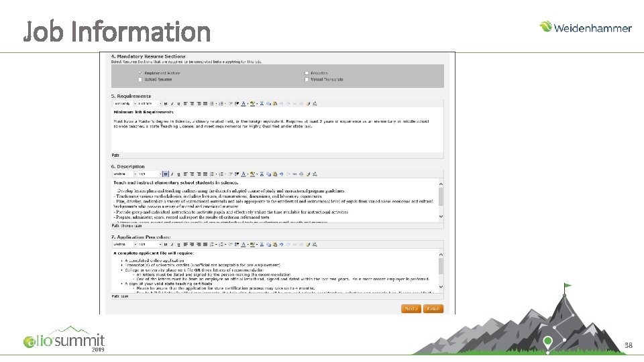Cut selection in Requirements editor toolbar
The width and height of the screenshot is (644, 362).
[x=262, y=104]
